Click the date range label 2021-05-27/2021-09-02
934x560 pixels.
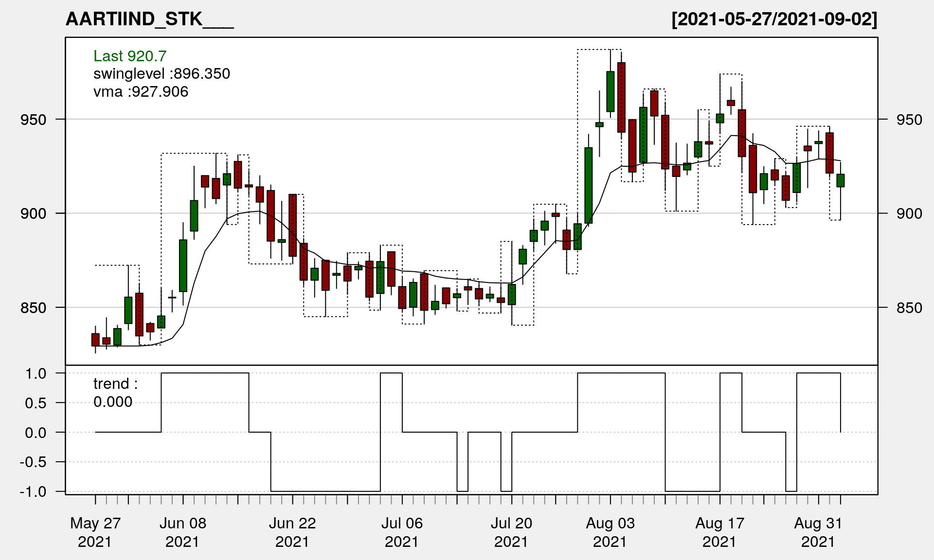coord(774,19)
